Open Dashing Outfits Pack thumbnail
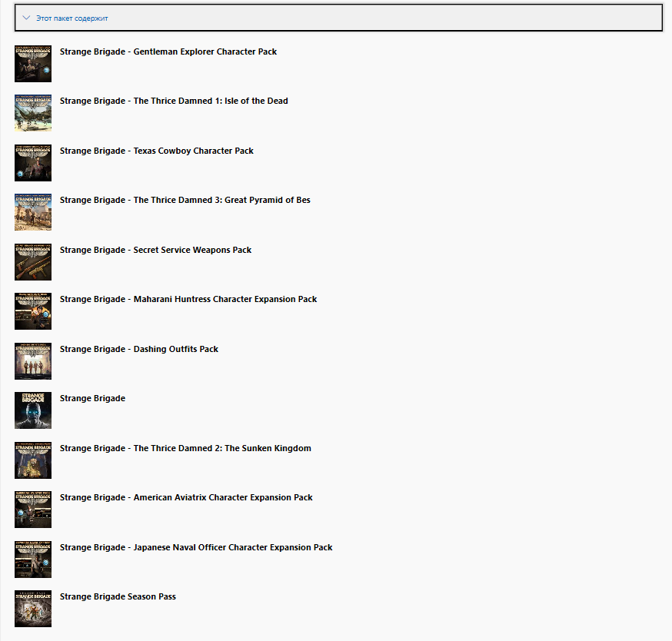The image size is (672, 641). coord(33,360)
